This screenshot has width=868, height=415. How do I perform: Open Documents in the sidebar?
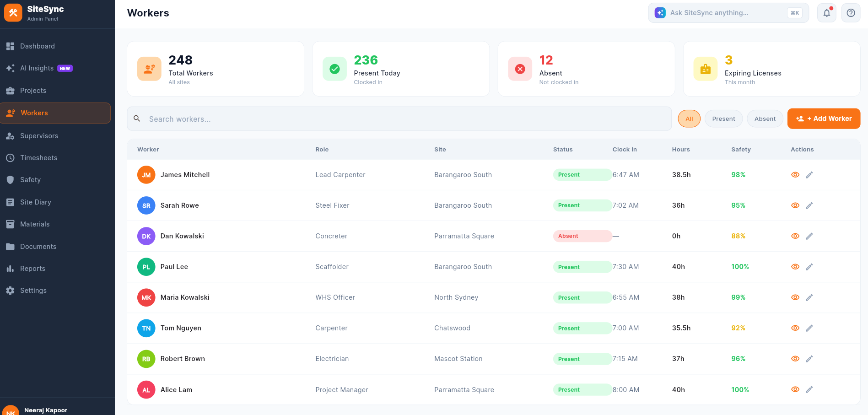pyautogui.click(x=55, y=247)
